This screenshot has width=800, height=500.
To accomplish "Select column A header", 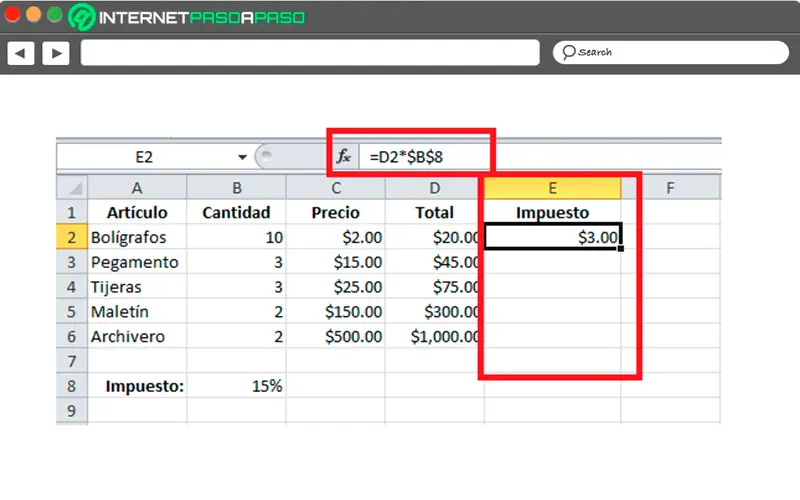I will (x=137, y=188).
